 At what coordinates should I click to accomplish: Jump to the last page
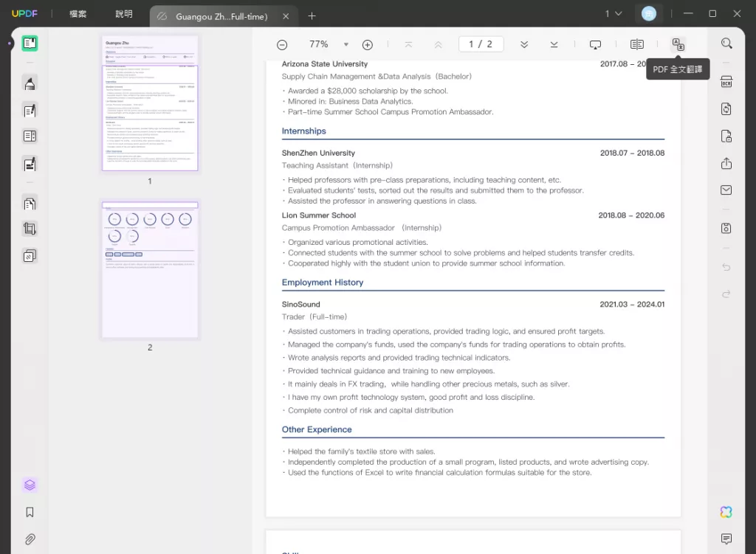pyautogui.click(x=554, y=45)
